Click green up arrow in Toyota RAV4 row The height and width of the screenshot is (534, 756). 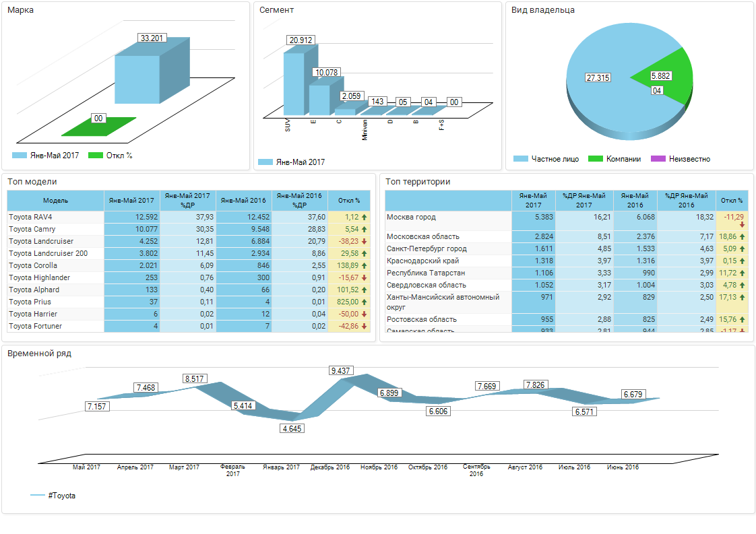coord(365,218)
